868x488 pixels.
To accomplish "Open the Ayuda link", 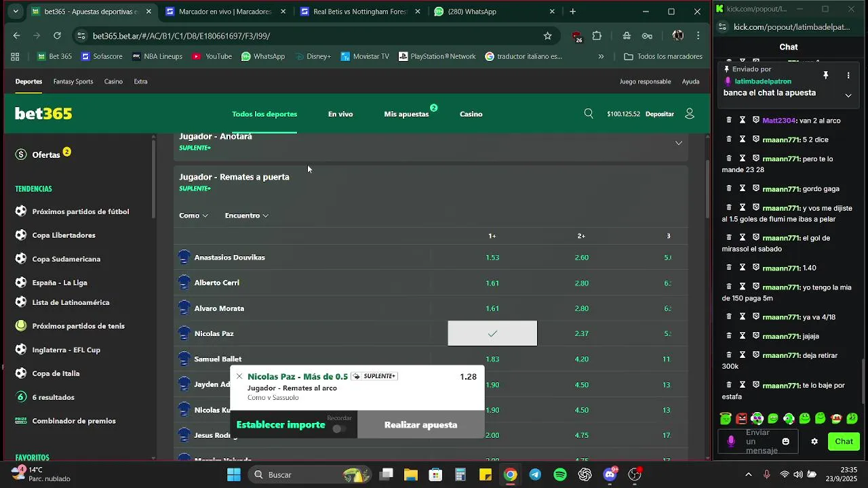I will pos(691,81).
